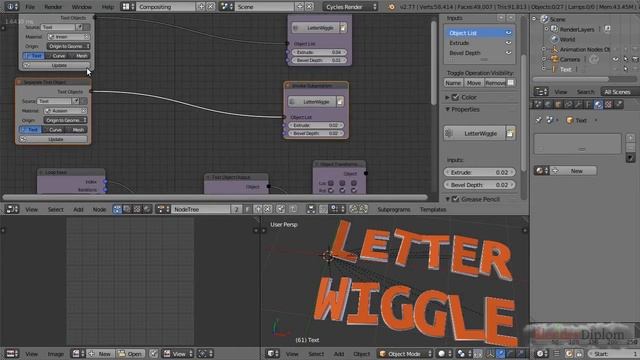Click the Move operation visibility button

[x=473, y=83]
